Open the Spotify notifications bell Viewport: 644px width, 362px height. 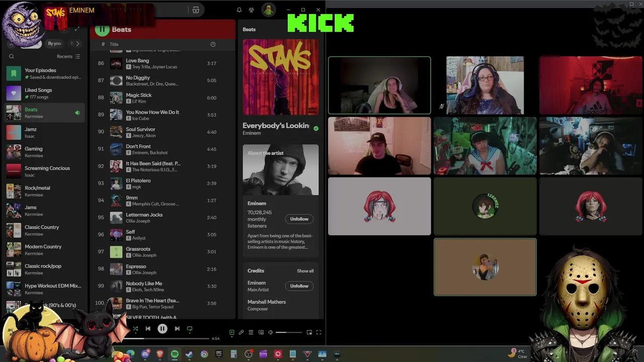click(239, 10)
